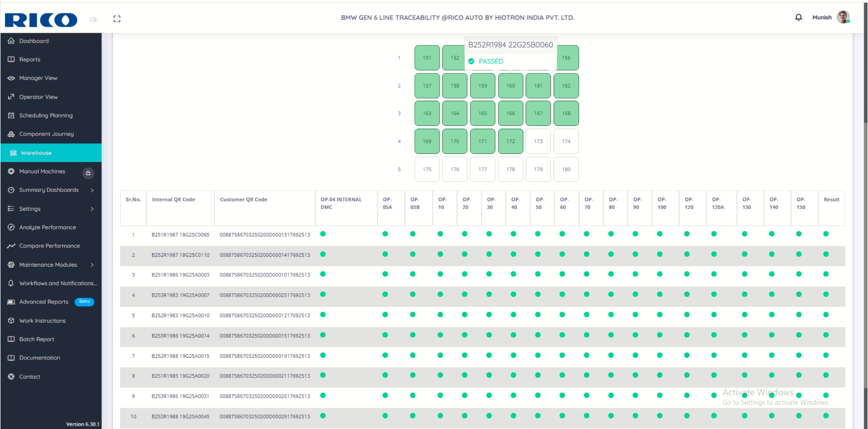Click internal code B252R1983 19G25A0010
Viewport: 868px width, 429px height.
point(180,316)
